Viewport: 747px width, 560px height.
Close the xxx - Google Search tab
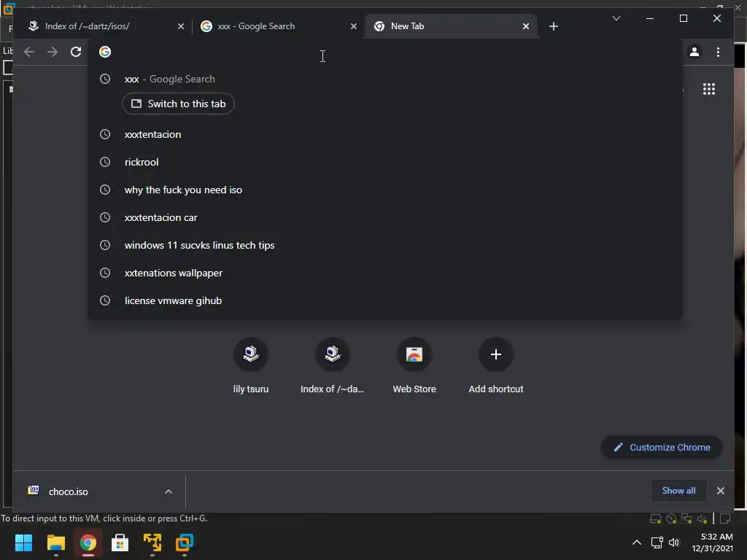pyautogui.click(x=354, y=26)
